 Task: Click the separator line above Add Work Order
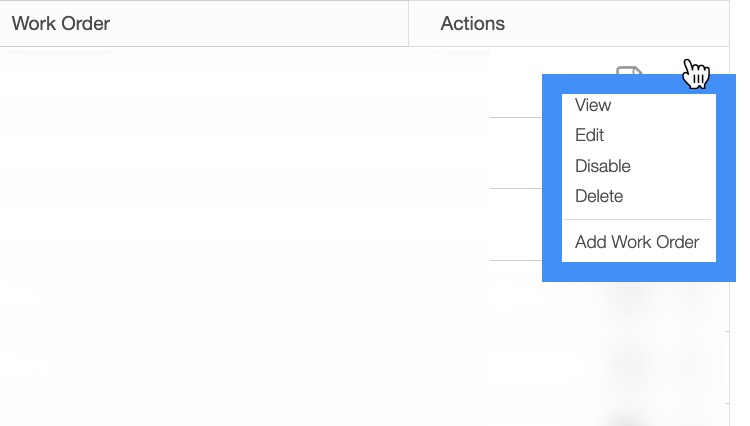pos(637,219)
